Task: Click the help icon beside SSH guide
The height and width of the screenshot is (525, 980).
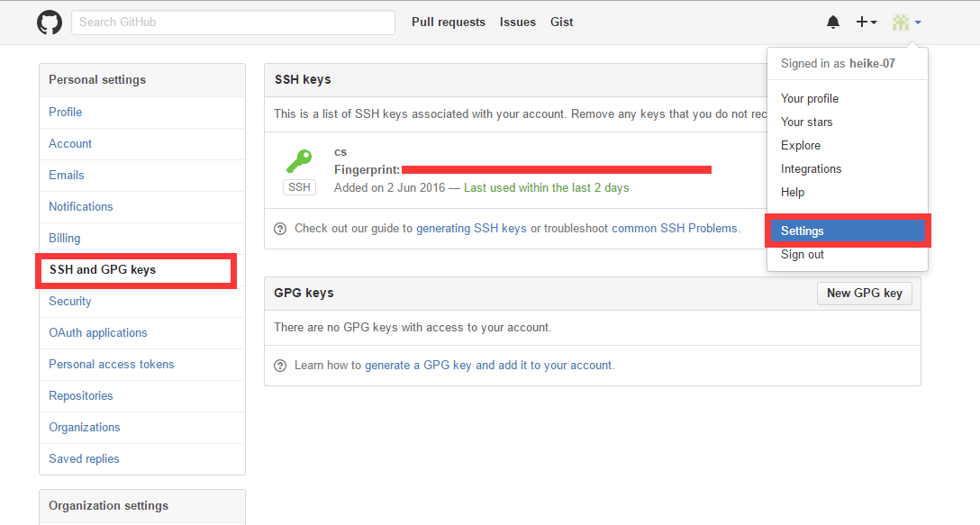Action: pyautogui.click(x=280, y=229)
